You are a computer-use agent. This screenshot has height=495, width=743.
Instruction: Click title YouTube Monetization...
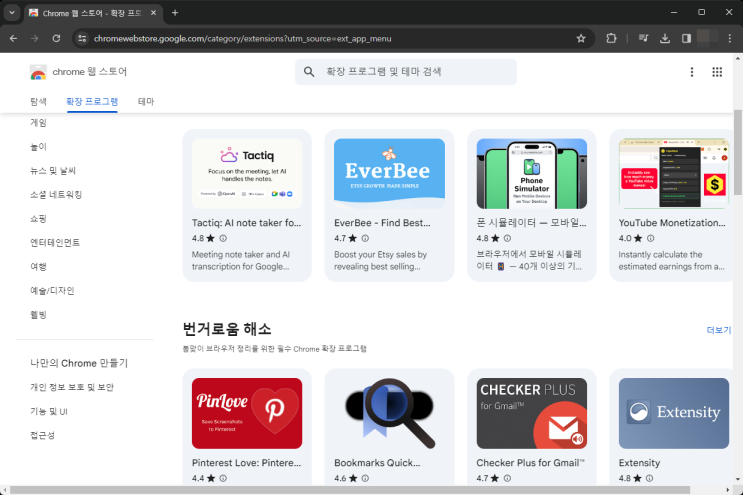click(672, 223)
